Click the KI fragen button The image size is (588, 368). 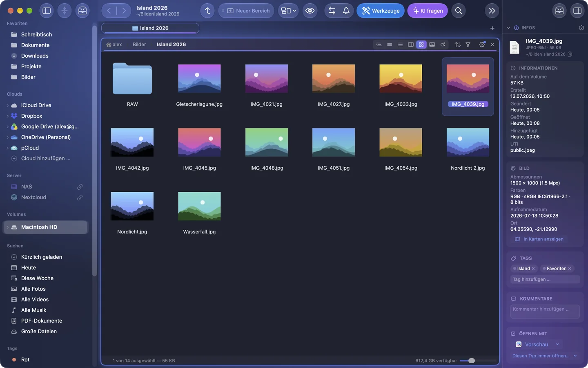click(x=428, y=11)
